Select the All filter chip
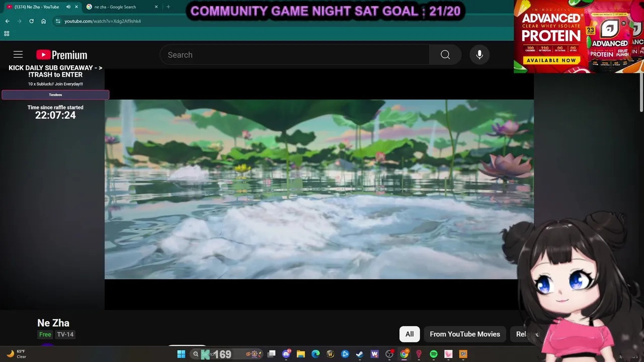The height and width of the screenshot is (362, 644). (410, 334)
